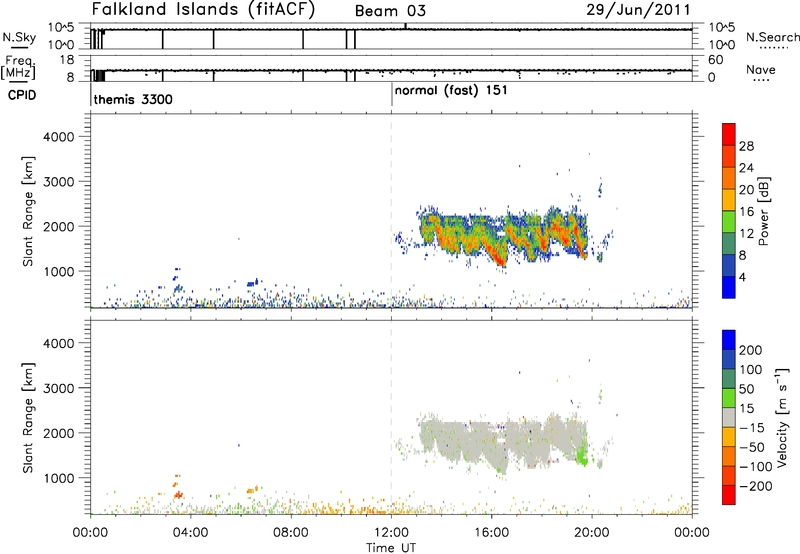
Task: Click the gray scatter band in the velocity panel
Action: (503, 441)
